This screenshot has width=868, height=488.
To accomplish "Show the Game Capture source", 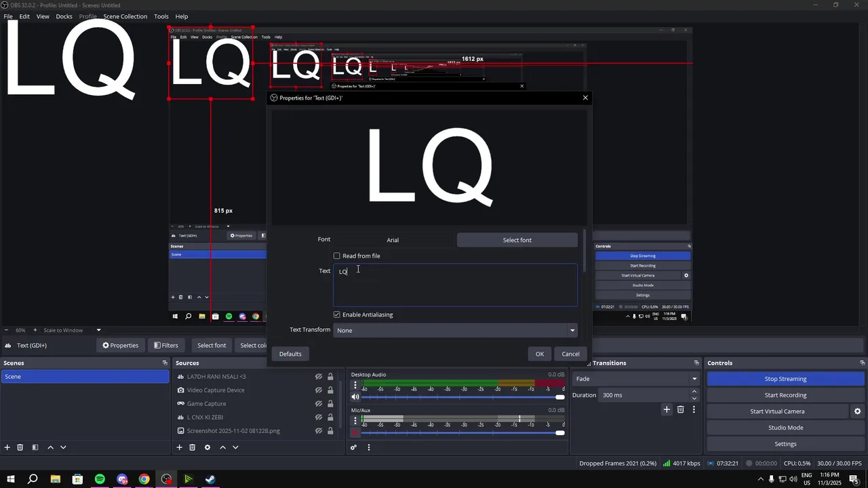I will pos(318,404).
